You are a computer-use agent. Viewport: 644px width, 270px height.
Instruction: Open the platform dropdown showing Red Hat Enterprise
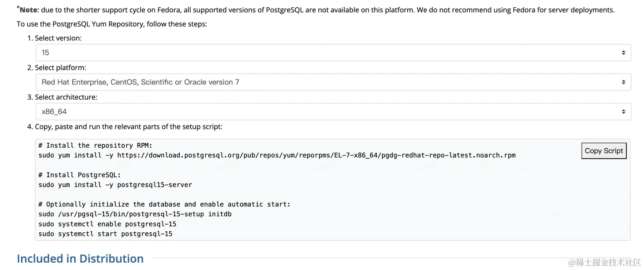click(333, 82)
